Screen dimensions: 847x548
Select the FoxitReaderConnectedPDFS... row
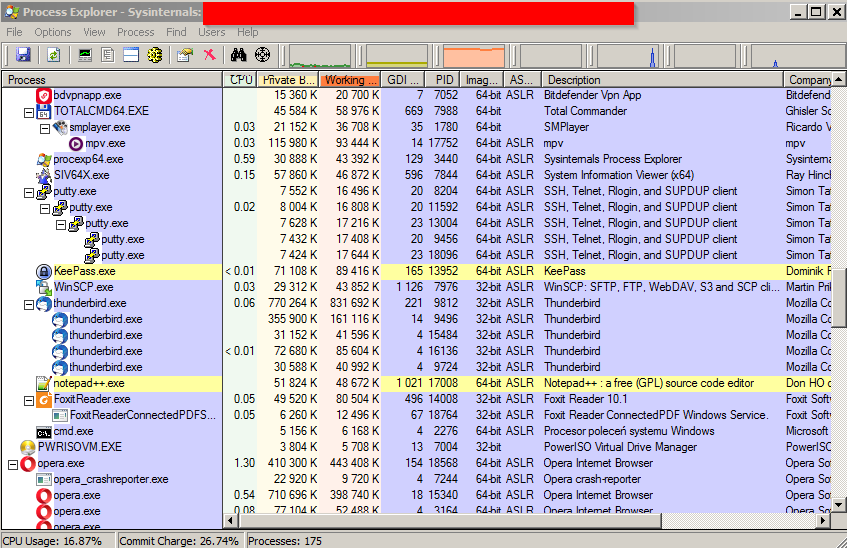point(416,416)
